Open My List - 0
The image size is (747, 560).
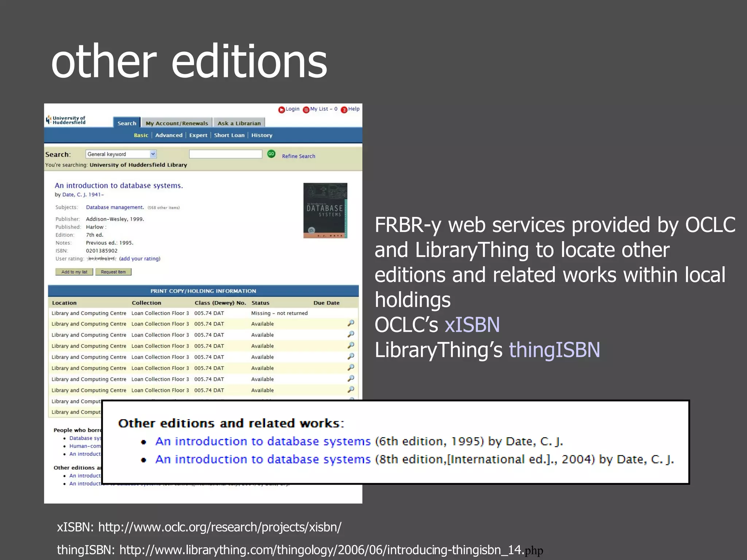320,109
